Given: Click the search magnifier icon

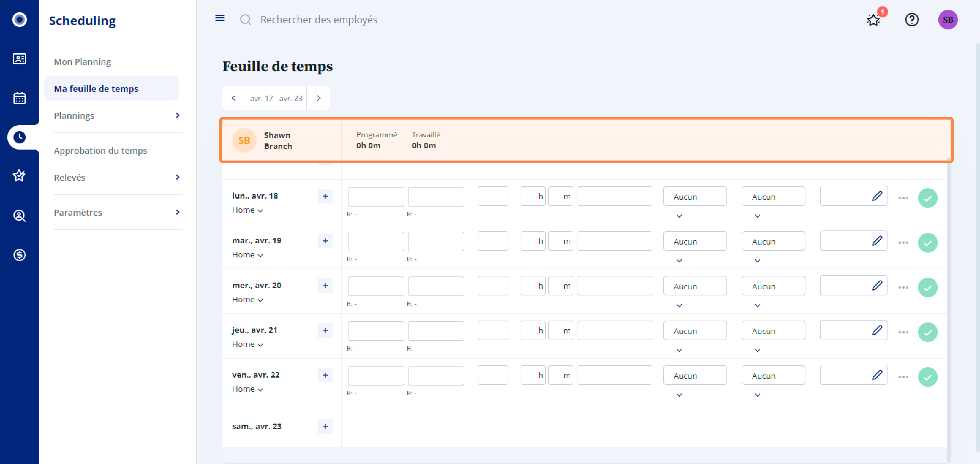Looking at the screenshot, I should 245,19.
